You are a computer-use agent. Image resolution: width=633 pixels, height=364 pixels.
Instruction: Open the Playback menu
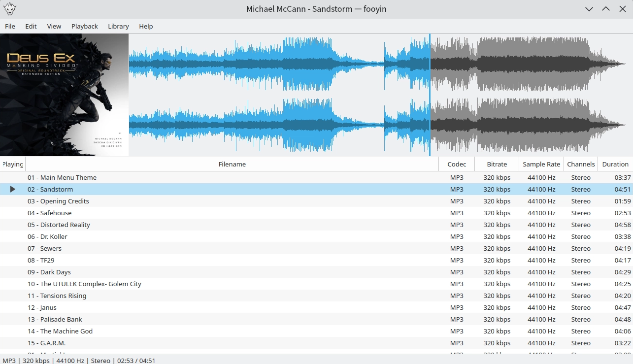click(x=84, y=26)
